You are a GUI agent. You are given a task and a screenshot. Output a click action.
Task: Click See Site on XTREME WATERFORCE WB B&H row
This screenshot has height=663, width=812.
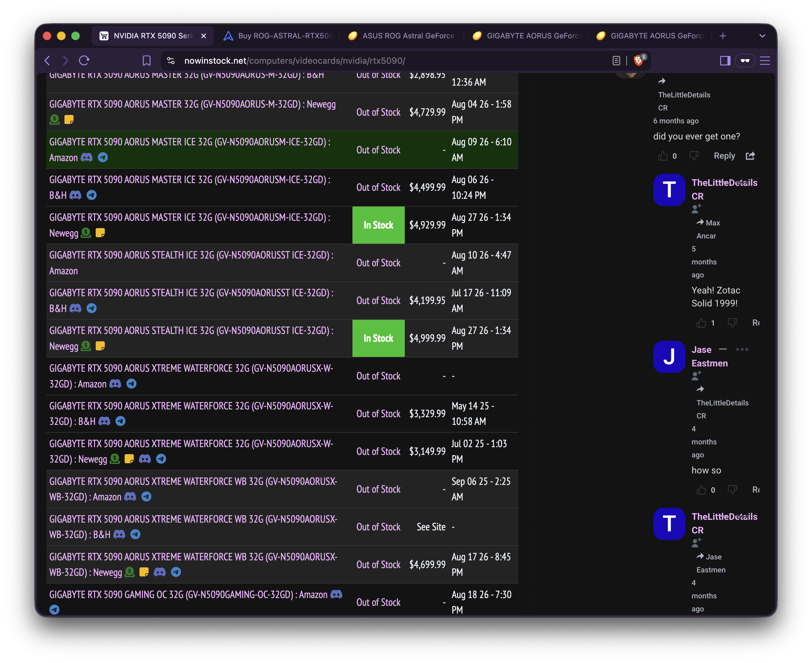point(431,527)
